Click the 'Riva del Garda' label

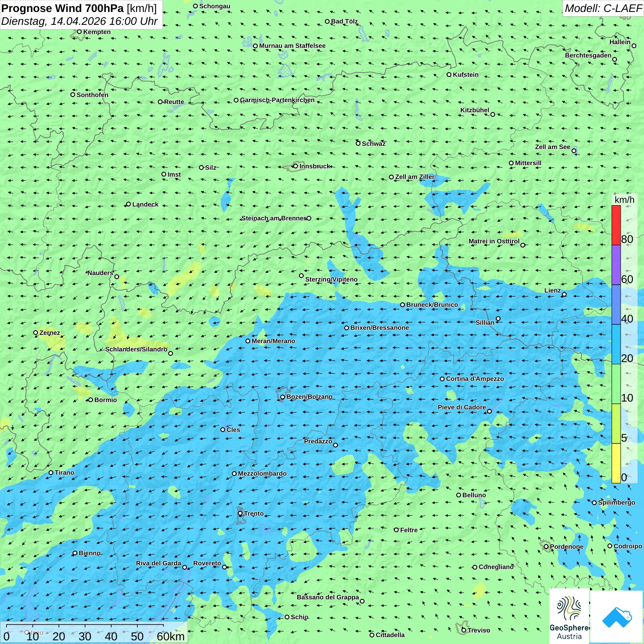click(159, 563)
